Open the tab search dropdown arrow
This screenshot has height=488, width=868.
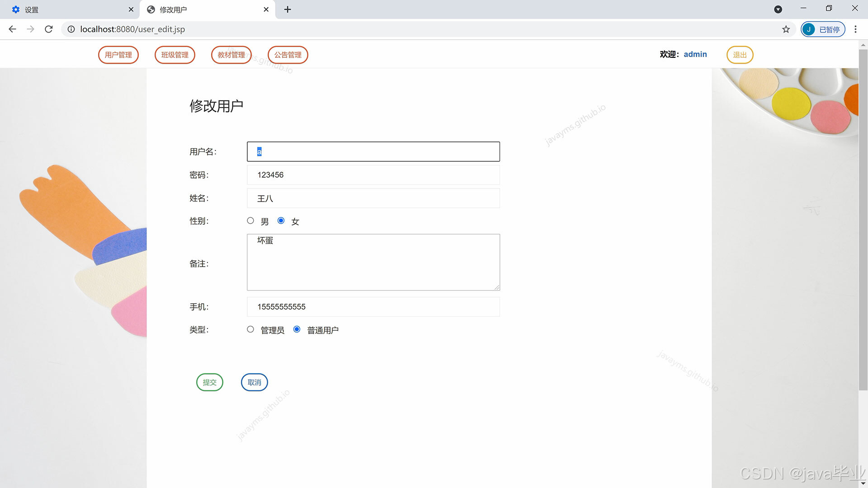click(778, 9)
